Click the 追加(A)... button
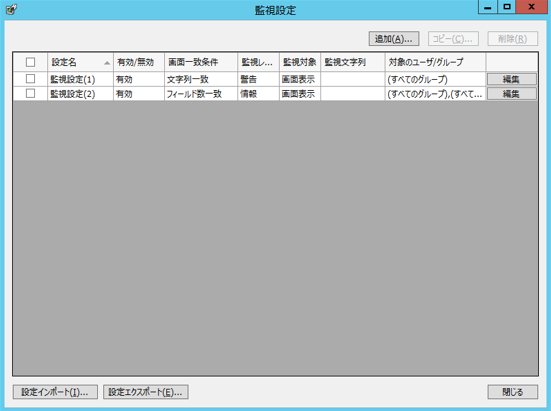The height and width of the screenshot is (411, 551). pos(394,39)
